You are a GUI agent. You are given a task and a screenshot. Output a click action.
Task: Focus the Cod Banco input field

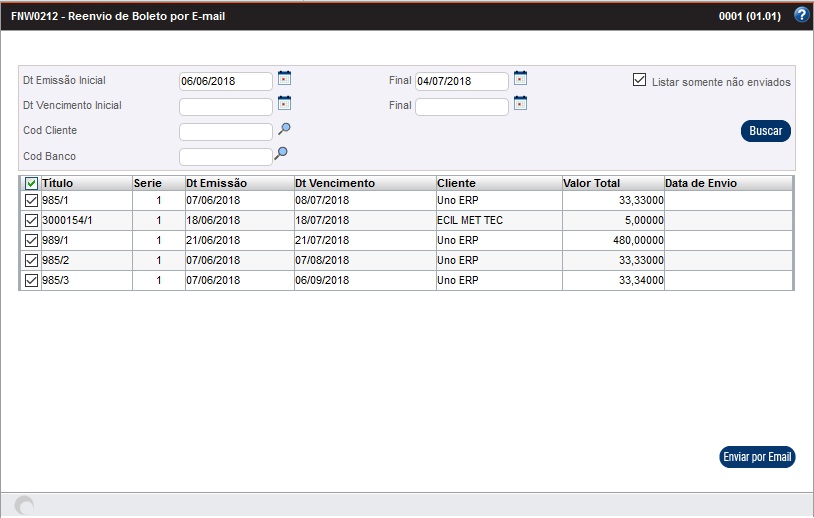click(225, 156)
